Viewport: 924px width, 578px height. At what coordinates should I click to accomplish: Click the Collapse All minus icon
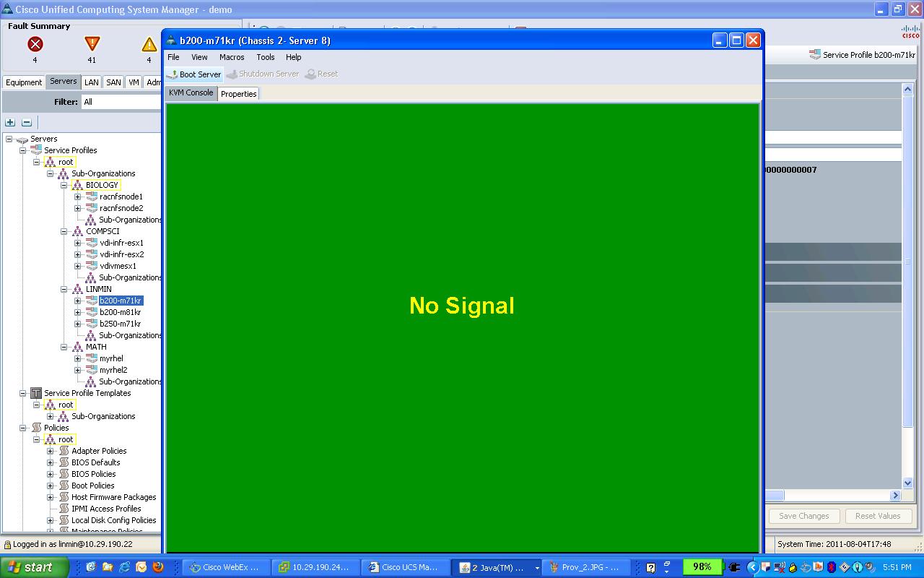[x=27, y=122]
